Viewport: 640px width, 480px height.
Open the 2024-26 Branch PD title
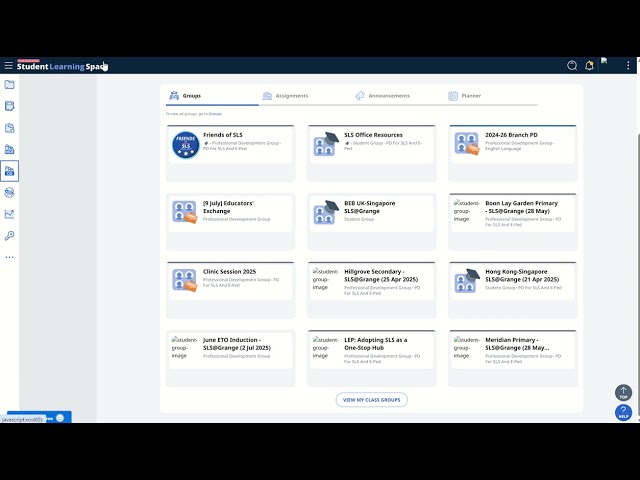(x=511, y=135)
